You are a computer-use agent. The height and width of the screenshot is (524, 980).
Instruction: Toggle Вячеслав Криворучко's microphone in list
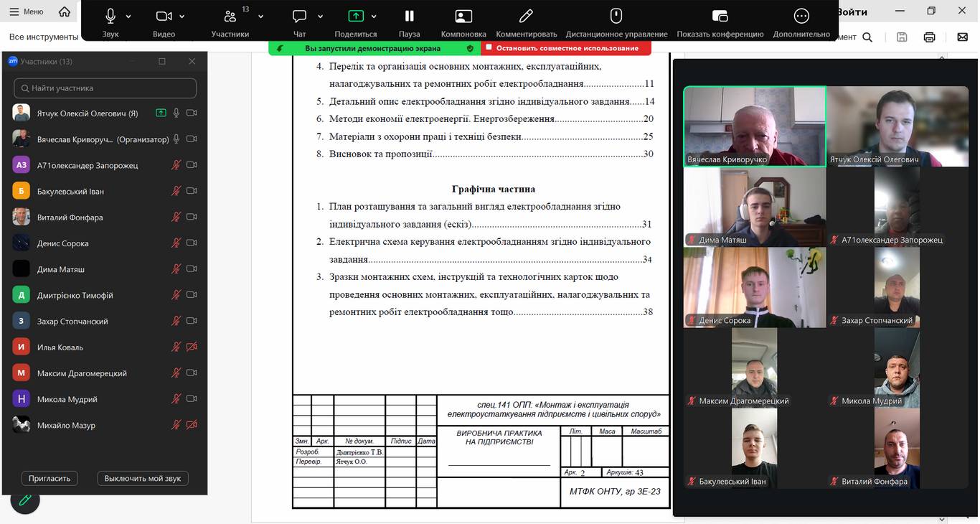[176, 139]
